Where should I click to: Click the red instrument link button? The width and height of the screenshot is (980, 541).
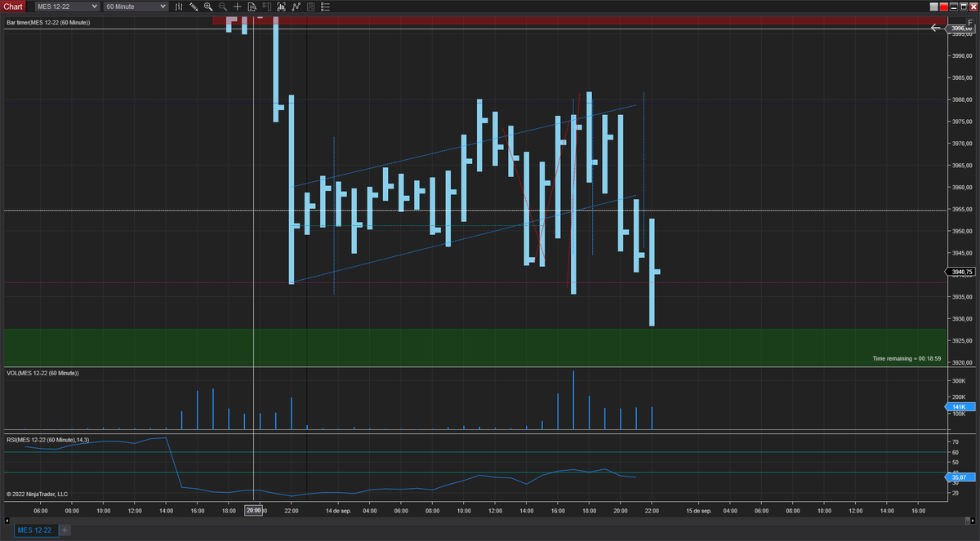pyautogui.click(x=944, y=7)
